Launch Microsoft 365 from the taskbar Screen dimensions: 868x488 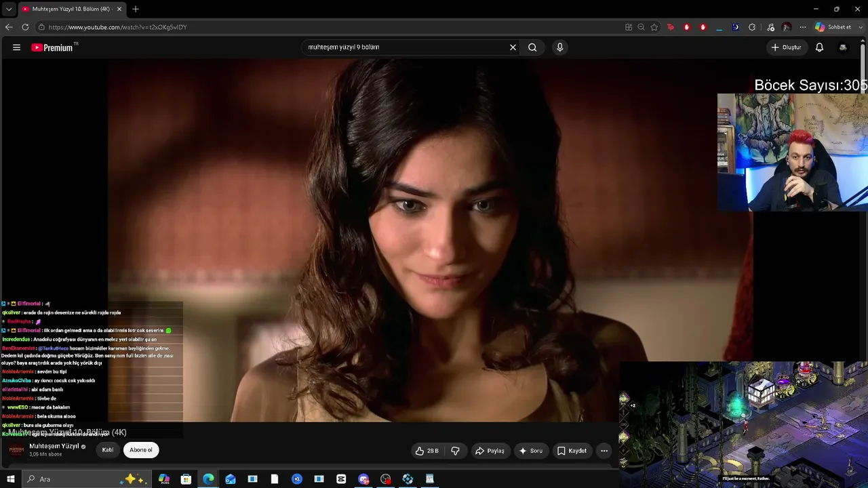coord(164,479)
